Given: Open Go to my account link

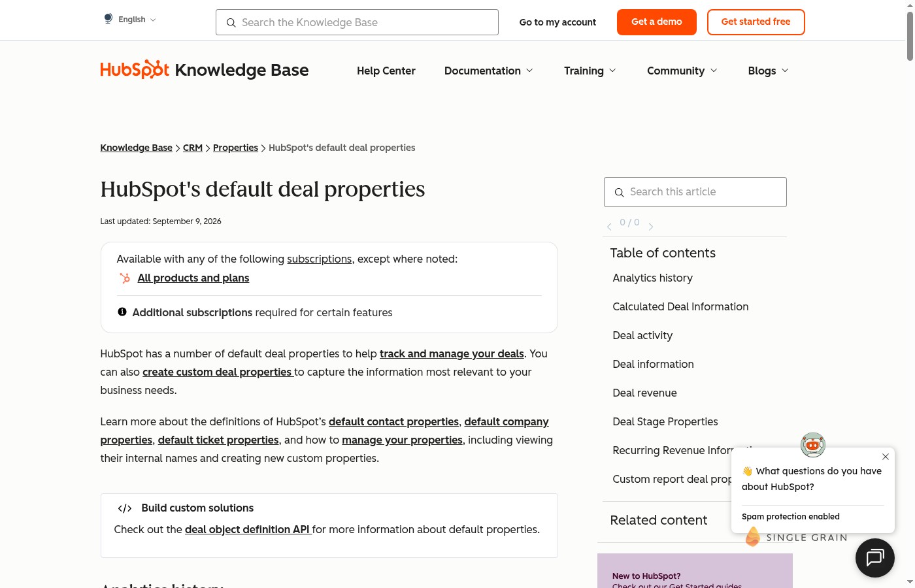Looking at the screenshot, I should pos(557,22).
